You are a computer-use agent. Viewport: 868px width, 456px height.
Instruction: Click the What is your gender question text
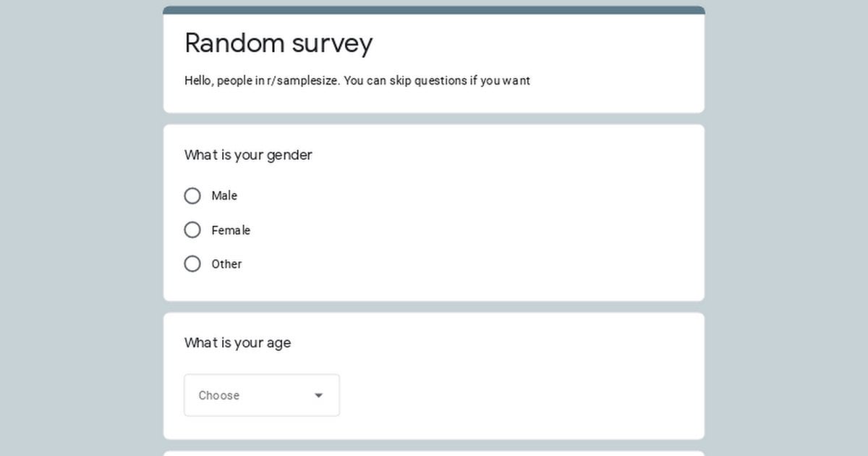(x=248, y=155)
